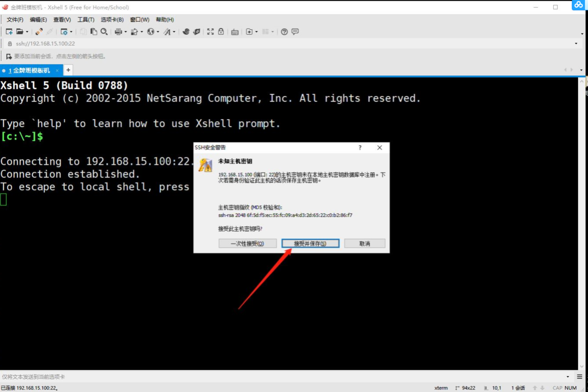Click the 接受并保存(S) button

310,243
